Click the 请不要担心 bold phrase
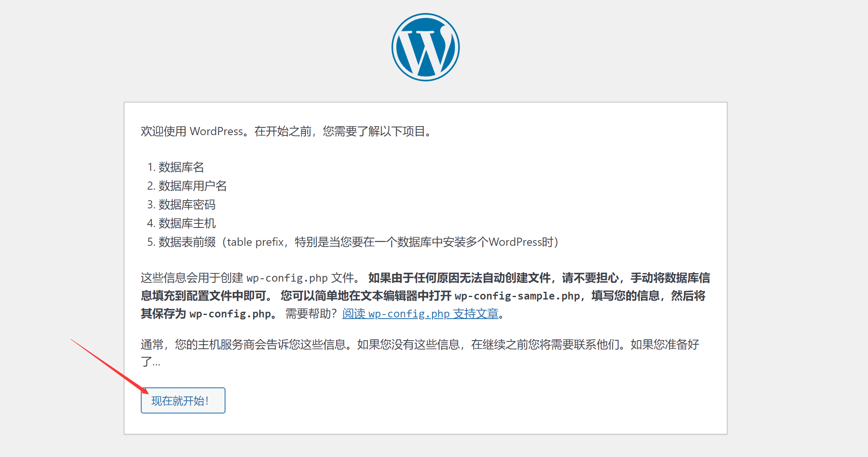This screenshot has width=868, height=457. point(590,278)
